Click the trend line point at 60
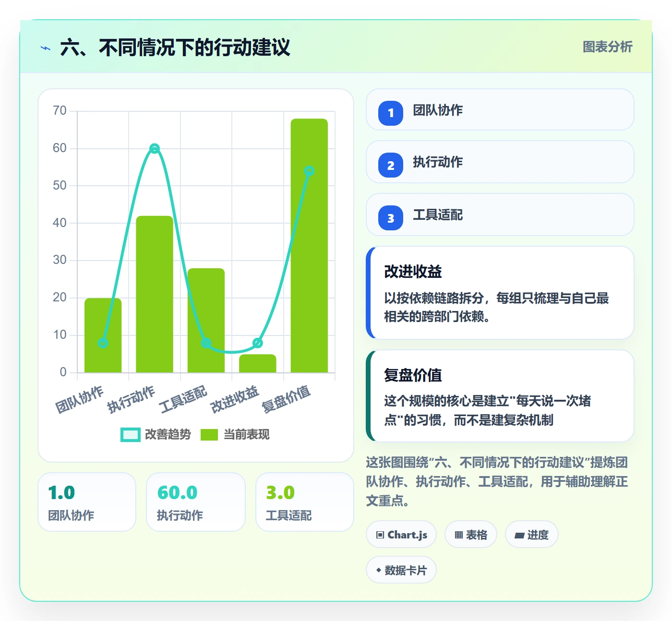 pyautogui.click(x=154, y=149)
